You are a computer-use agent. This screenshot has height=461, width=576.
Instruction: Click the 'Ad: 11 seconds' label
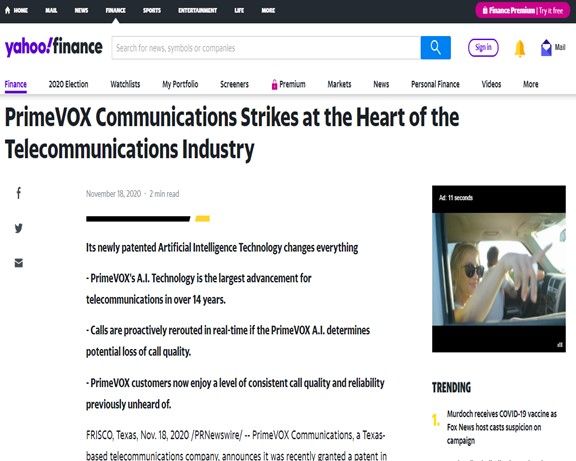tap(456, 198)
